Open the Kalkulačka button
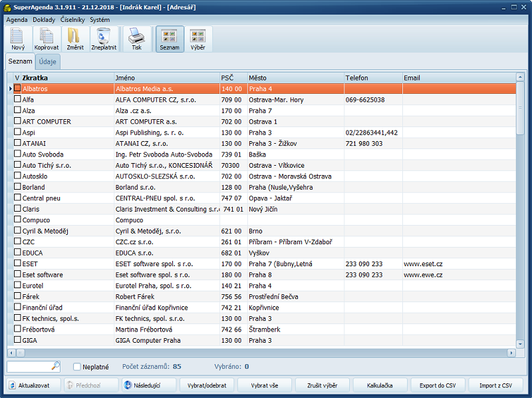Viewport: 532px width, 398px height. click(x=380, y=385)
